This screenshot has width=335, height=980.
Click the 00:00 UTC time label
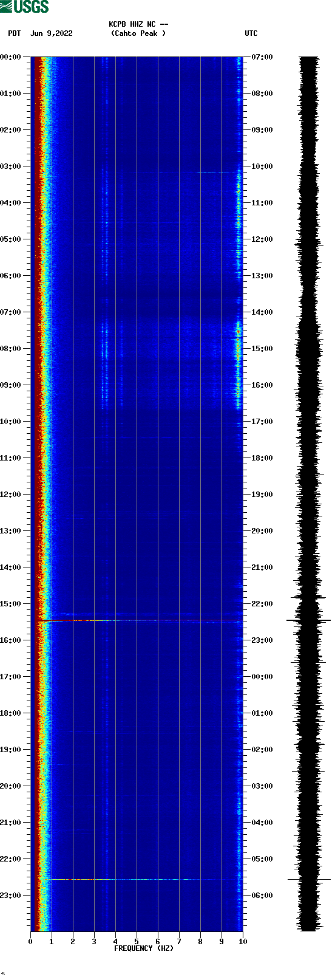tap(262, 677)
